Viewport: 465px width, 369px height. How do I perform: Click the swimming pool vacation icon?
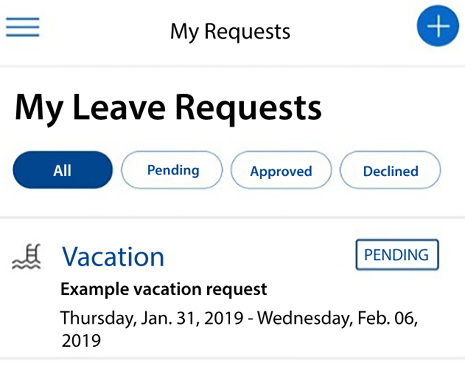(26, 256)
